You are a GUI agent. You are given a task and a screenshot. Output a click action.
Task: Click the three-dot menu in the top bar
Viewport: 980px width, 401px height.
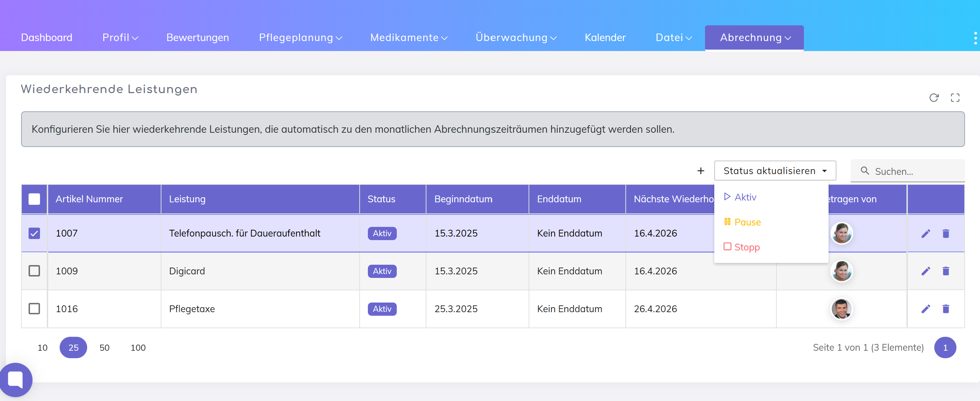pyautogui.click(x=975, y=38)
